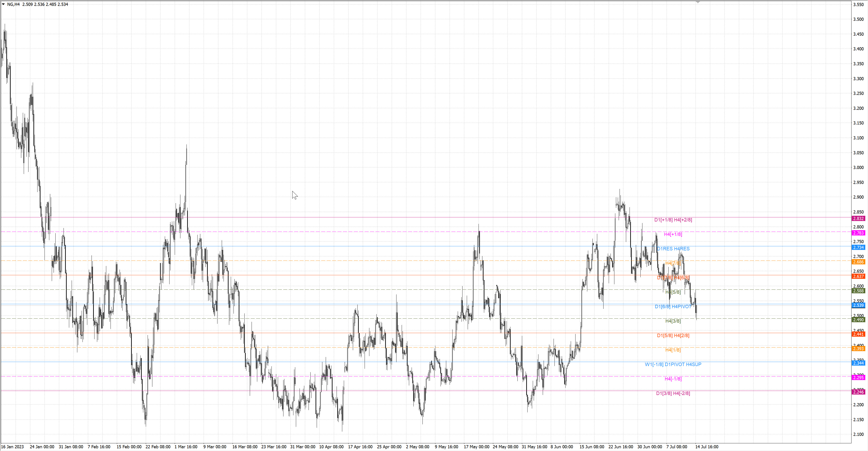Select the pink 2.783 price tag

(858, 233)
